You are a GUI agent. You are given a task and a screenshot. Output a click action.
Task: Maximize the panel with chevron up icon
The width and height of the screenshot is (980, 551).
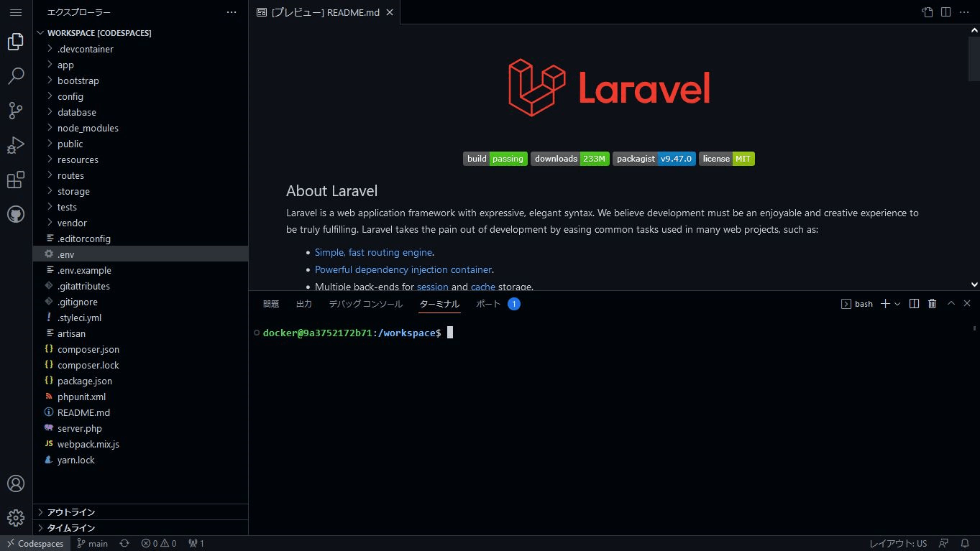[951, 304]
